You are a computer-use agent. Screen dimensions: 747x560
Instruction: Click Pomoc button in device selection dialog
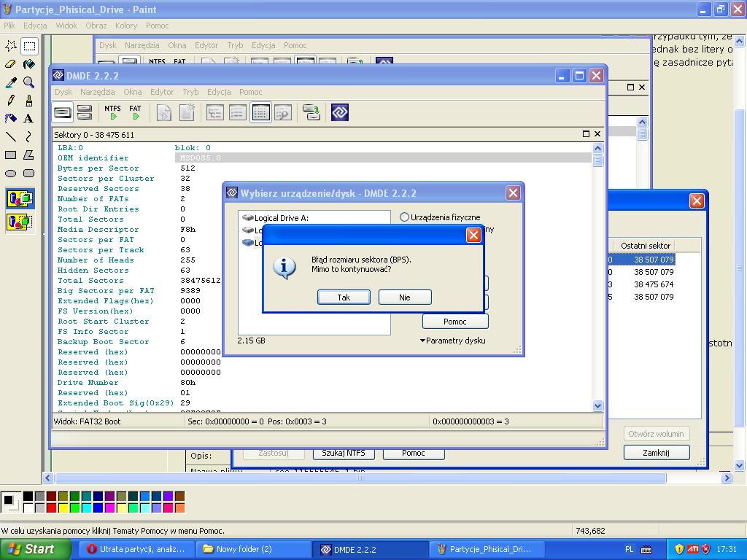click(x=455, y=322)
